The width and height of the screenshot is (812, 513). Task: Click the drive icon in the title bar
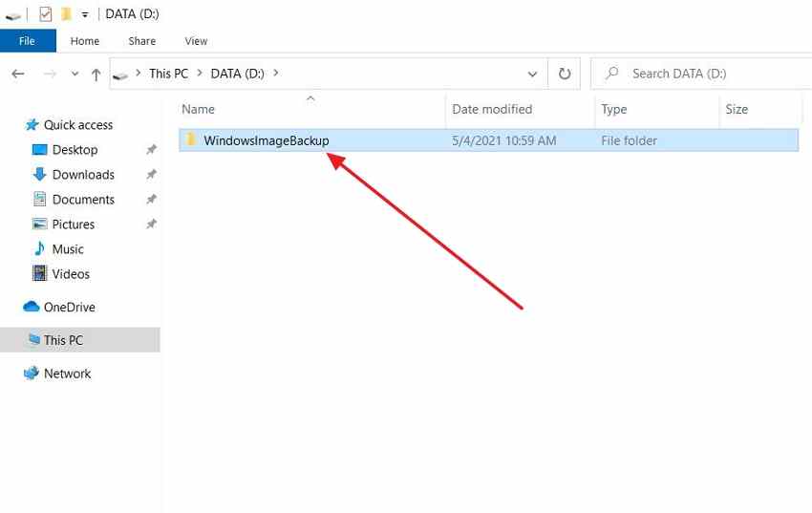(13, 16)
